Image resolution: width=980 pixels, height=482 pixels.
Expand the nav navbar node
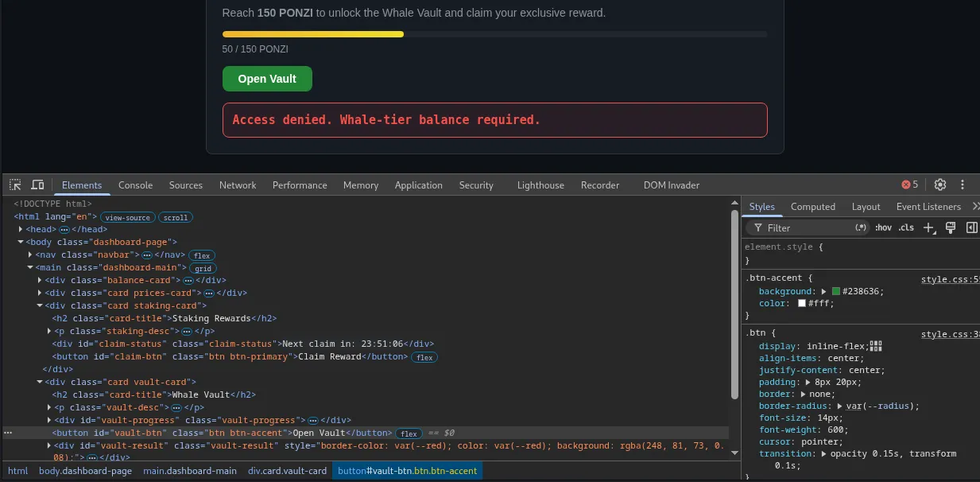pyautogui.click(x=30, y=255)
